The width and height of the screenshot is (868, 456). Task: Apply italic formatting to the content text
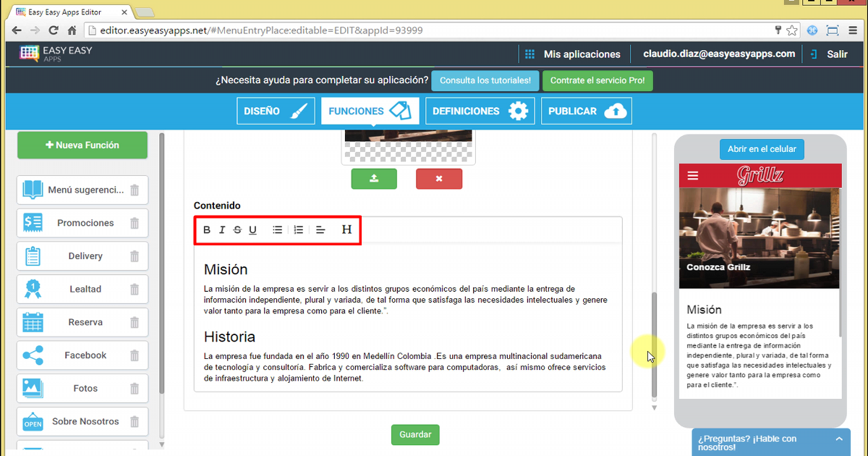click(x=222, y=229)
